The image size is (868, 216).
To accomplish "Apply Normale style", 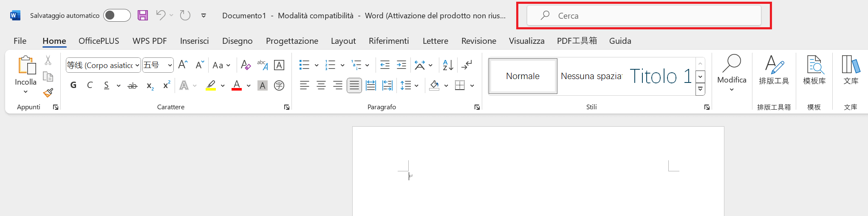I will (523, 76).
